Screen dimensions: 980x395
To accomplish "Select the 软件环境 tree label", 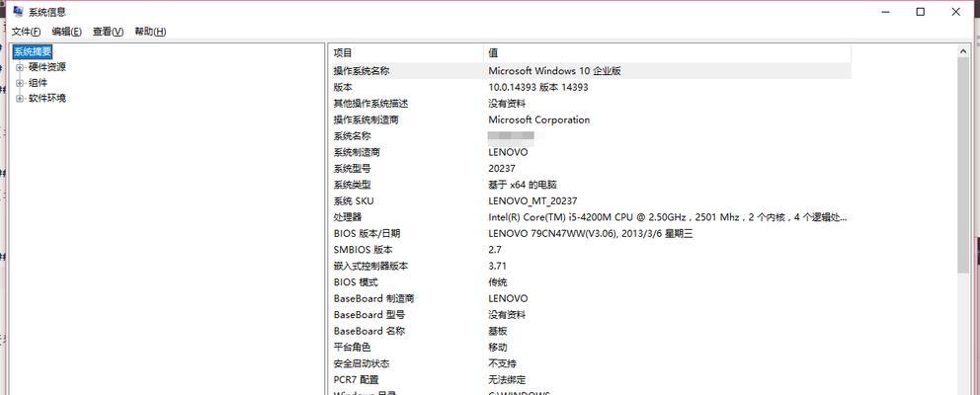I will (46, 99).
